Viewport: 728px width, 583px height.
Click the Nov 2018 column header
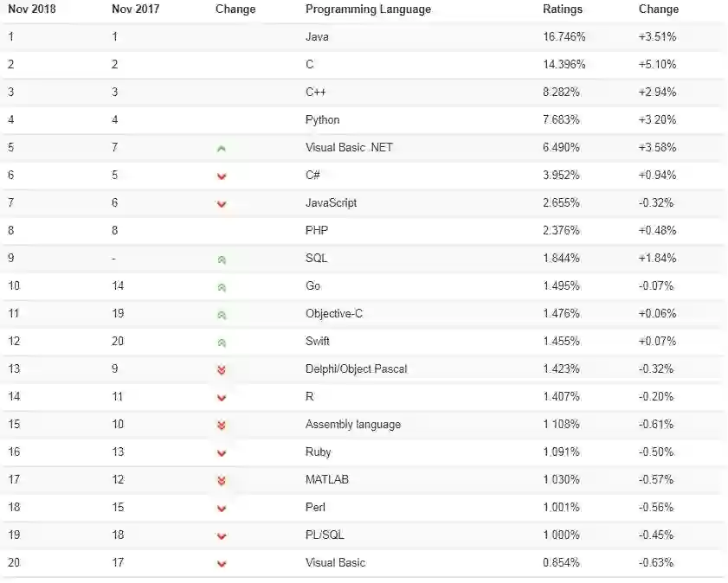[x=32, y=10]
